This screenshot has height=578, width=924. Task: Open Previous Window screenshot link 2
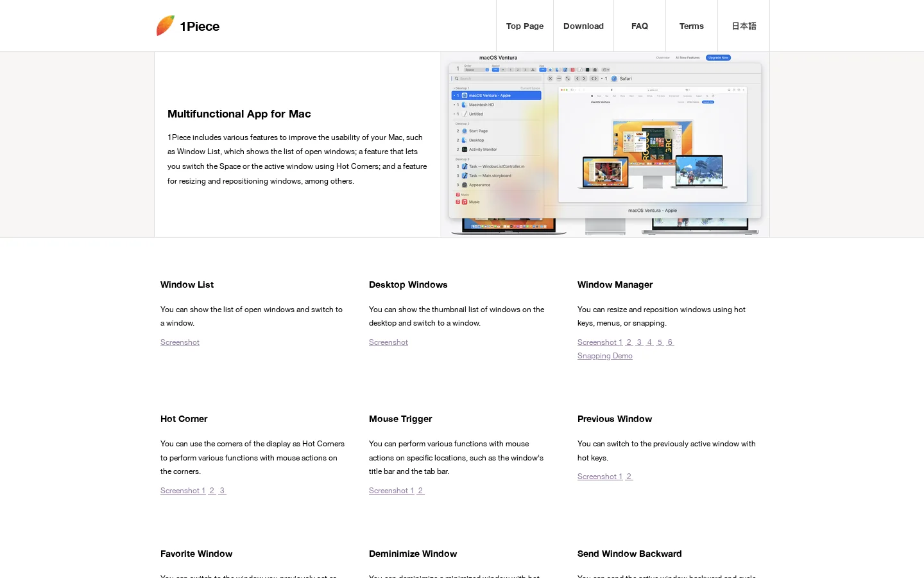629,477
